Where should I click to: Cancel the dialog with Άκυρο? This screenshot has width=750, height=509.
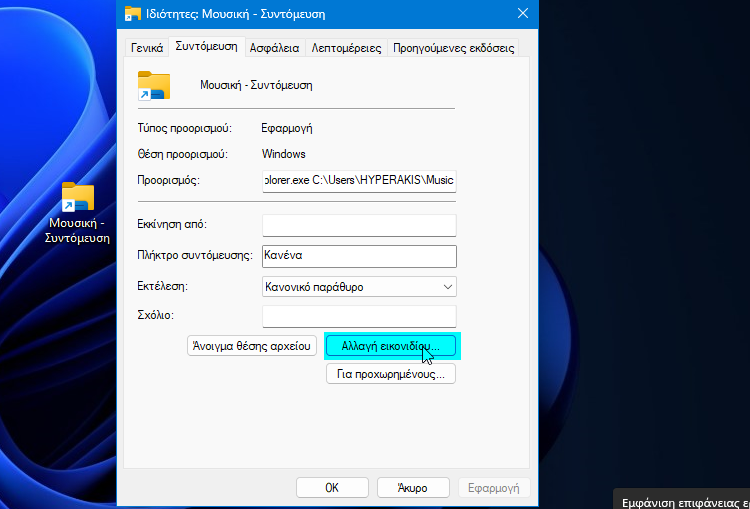pyautogui.click(x=413, y=487)
